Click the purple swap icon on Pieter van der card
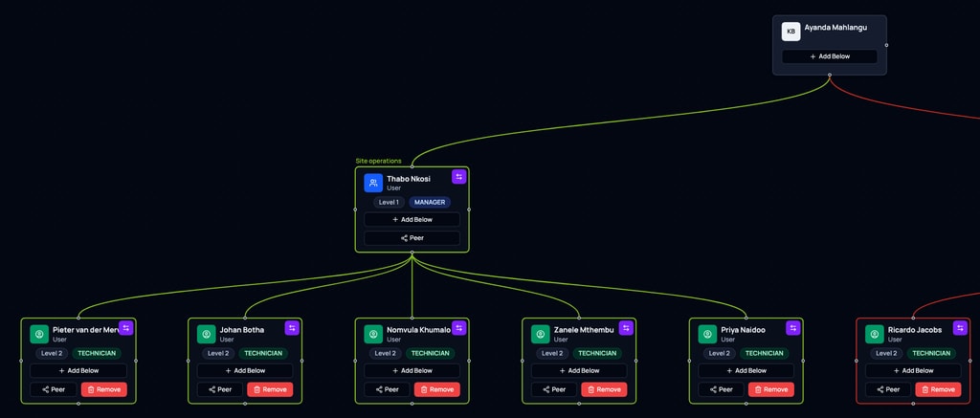980x418 pixels. (125, 328)
